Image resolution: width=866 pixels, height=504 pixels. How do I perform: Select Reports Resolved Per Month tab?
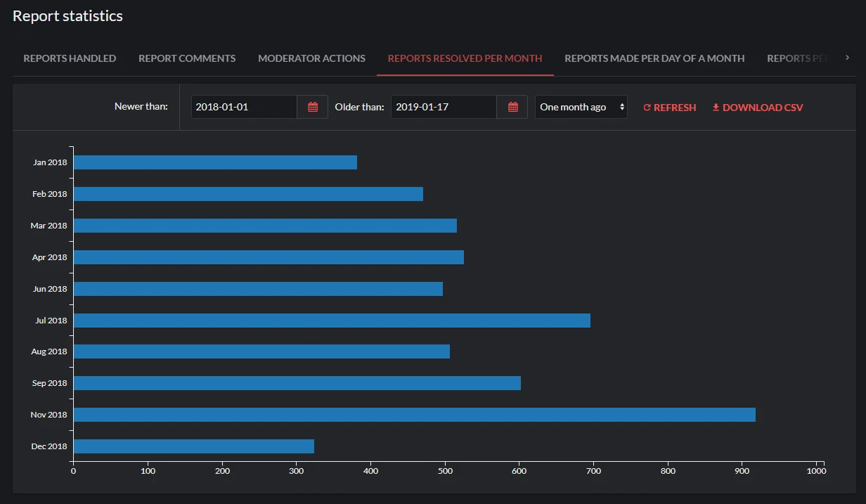465,58
